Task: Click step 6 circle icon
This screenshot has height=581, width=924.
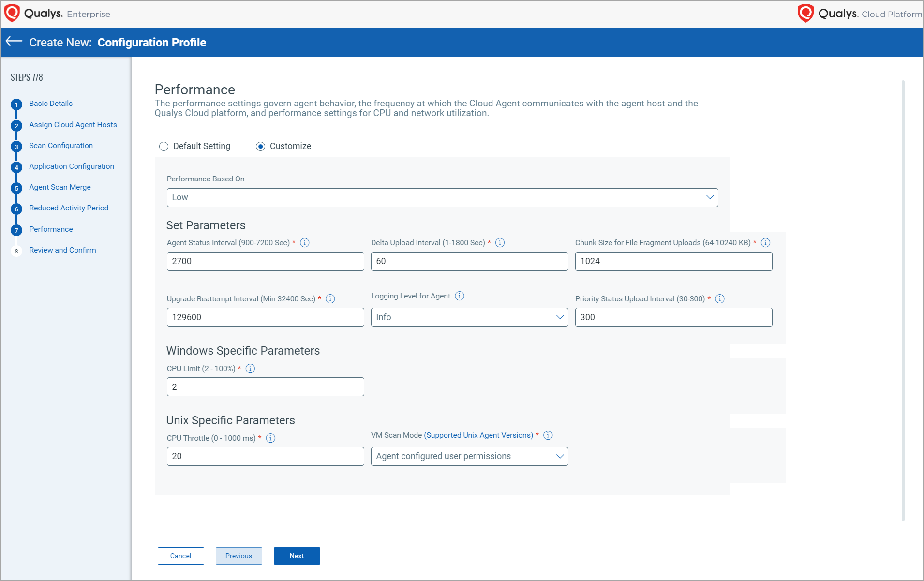Action: click(16, 209)
